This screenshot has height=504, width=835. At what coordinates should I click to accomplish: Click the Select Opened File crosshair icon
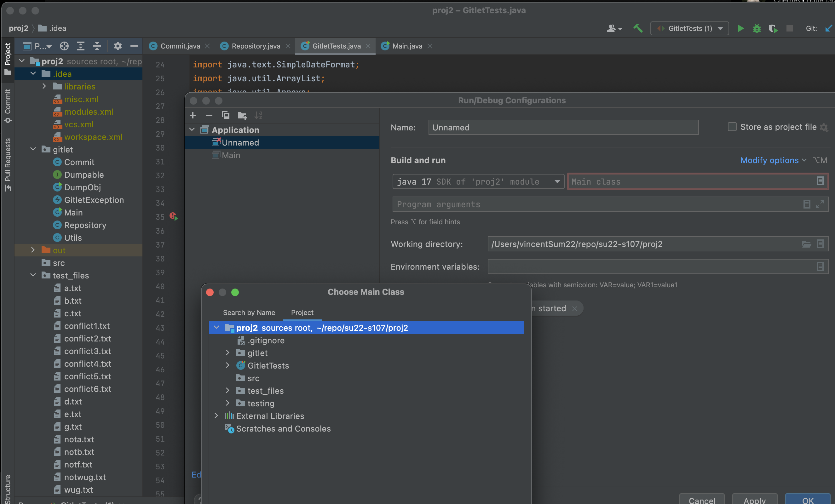(x=64, y=46)
